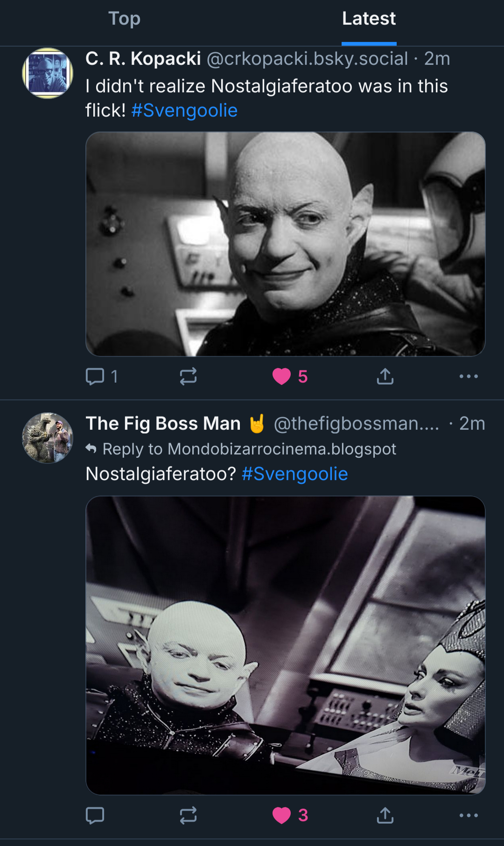The width and height of the screenshot is (504, 846).
Task: View Fig Boss Man's attached photo
Action: (286, 645)
